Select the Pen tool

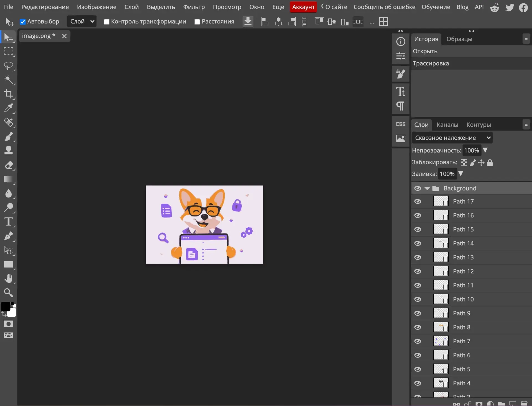(x=9, y=236)
